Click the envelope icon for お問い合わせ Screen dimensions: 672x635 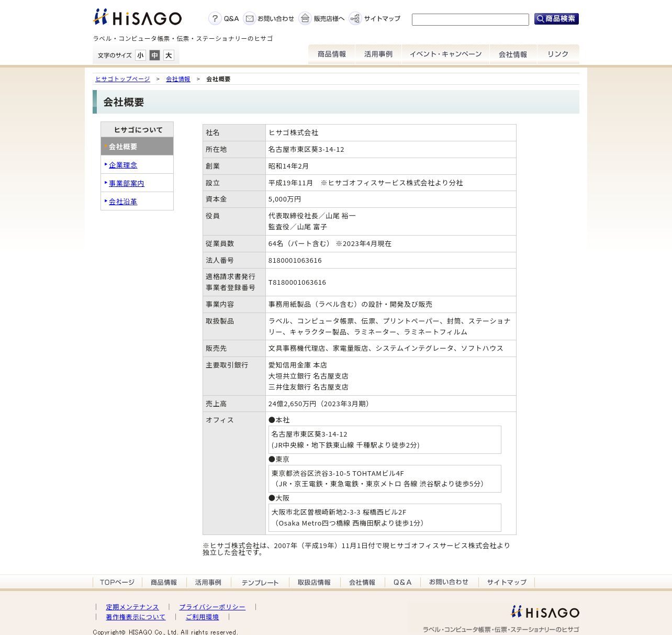[250, 19]
